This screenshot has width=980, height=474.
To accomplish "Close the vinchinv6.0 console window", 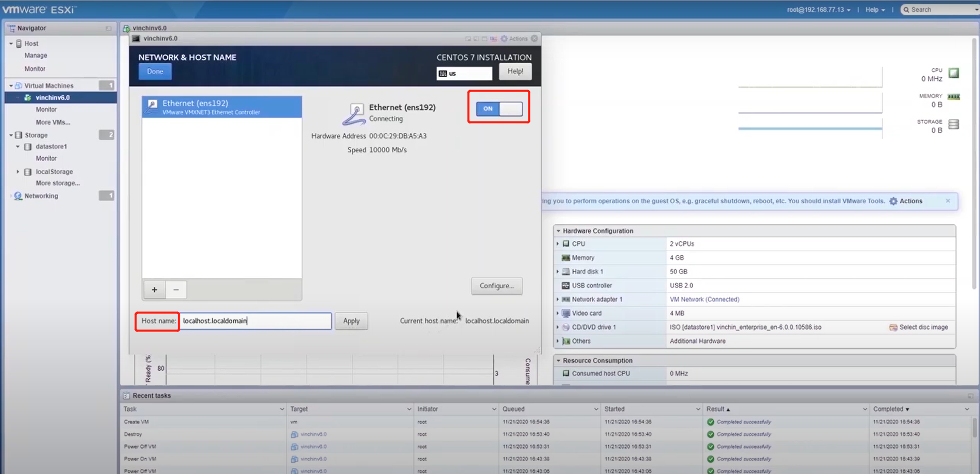I will (535, 39).
